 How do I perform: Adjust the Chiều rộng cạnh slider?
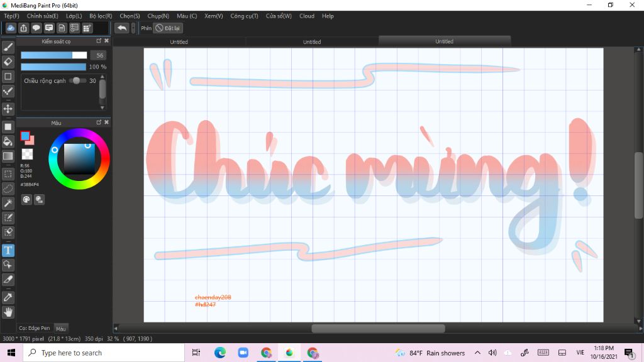[77, 81]
